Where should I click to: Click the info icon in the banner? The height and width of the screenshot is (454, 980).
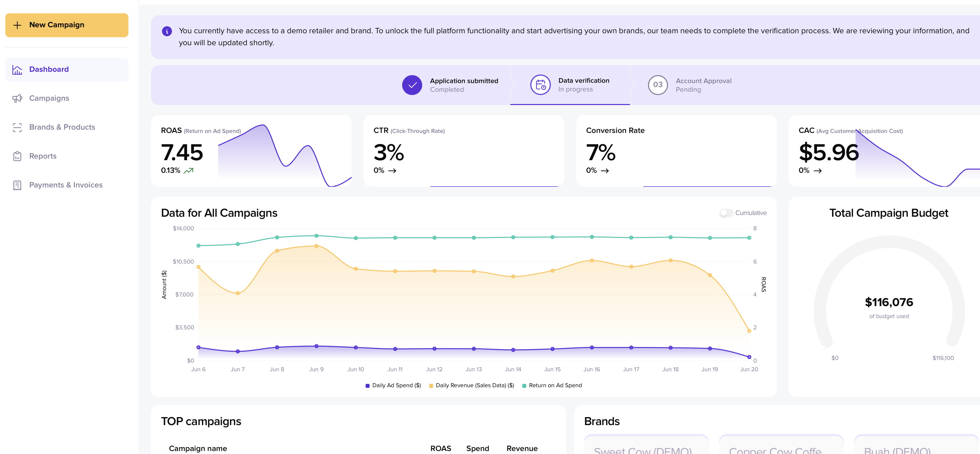(167, 31)
